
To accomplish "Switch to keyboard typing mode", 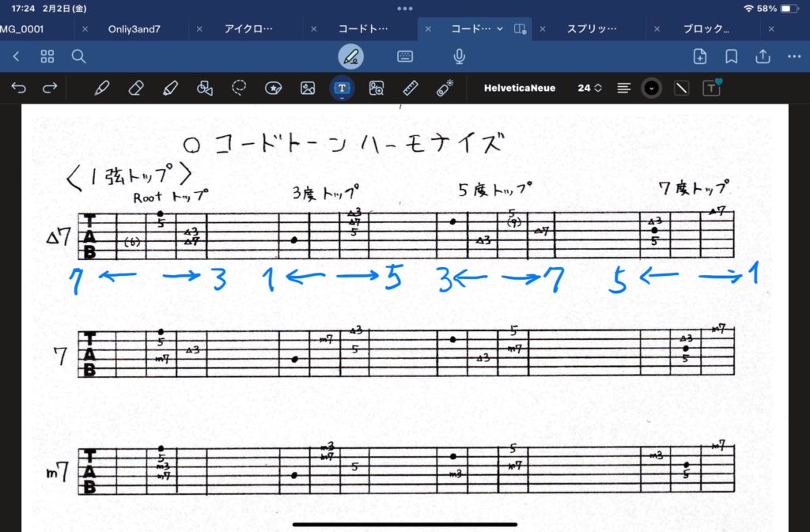I will [404, 57].
